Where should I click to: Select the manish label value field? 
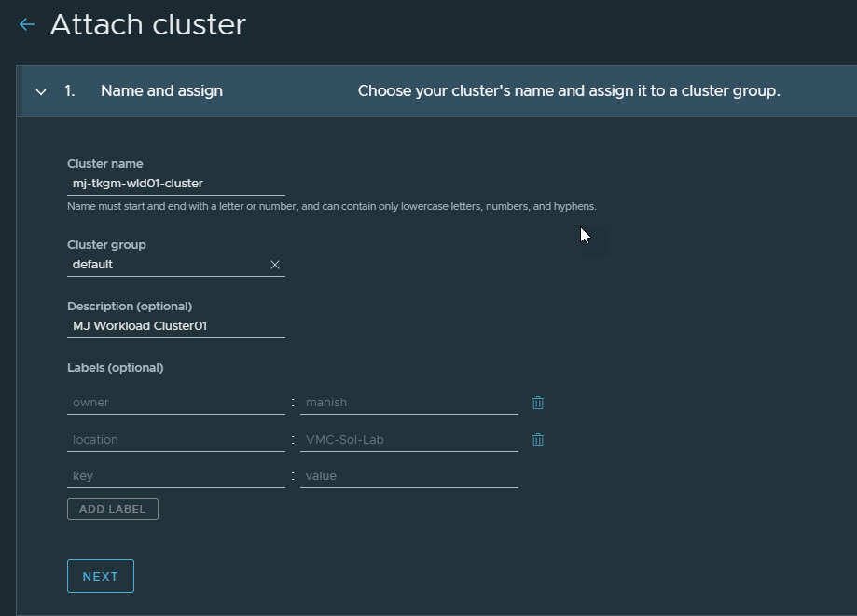pos(408,403)
